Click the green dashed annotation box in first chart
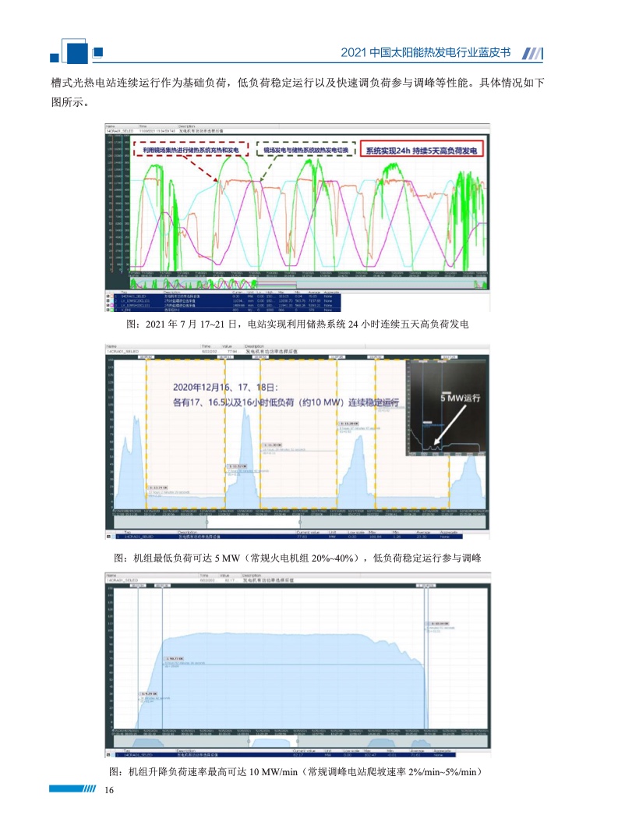 (x=306, y=147)
